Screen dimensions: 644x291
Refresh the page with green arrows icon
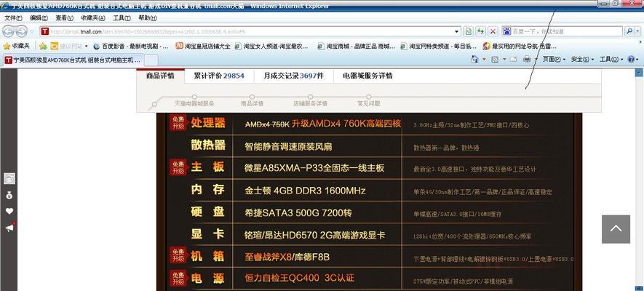click(480, 31)
